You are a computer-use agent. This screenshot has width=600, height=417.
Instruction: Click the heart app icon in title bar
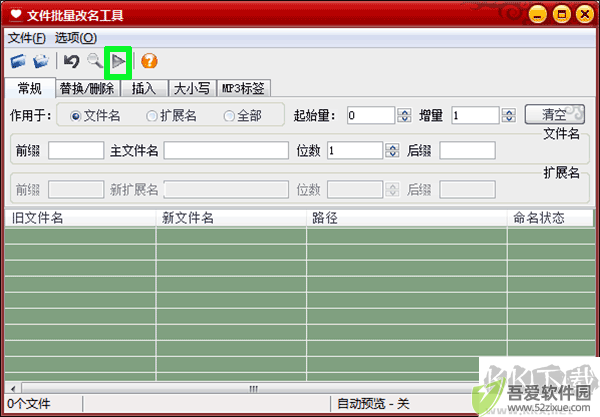click(16, 15)
